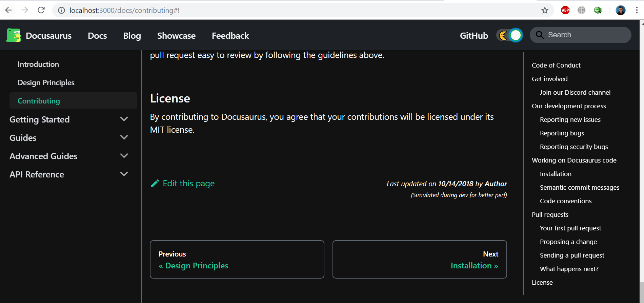Click the green magnifier extension icon
Screen dimensions: 644x303
598,11
